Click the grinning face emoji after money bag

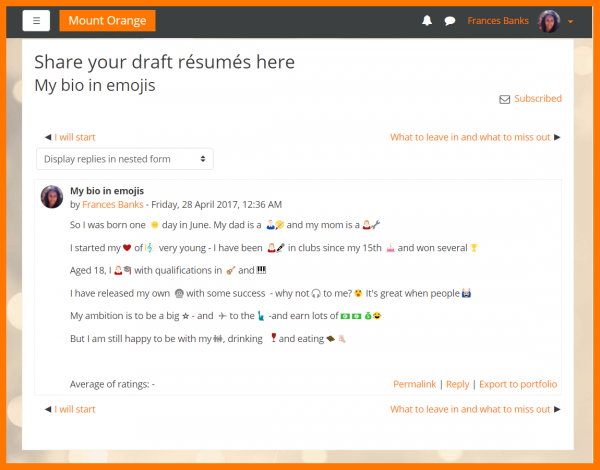pos(377,316)
